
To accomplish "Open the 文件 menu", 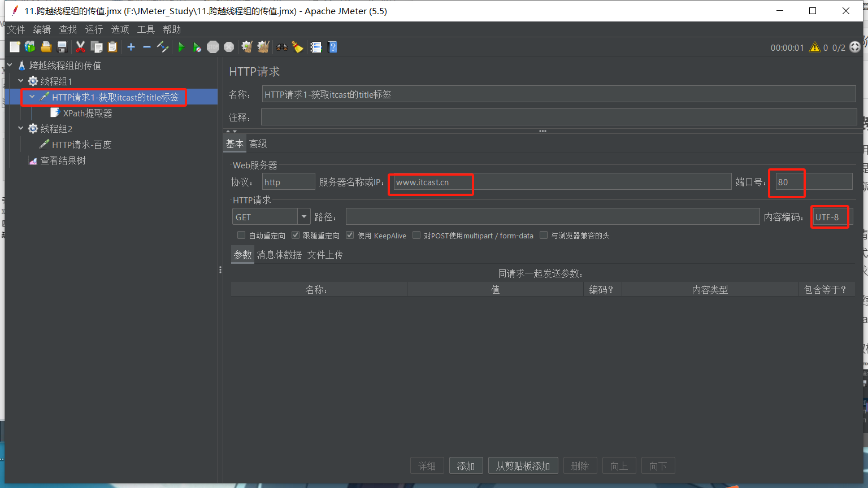I will tap(16, 29).
